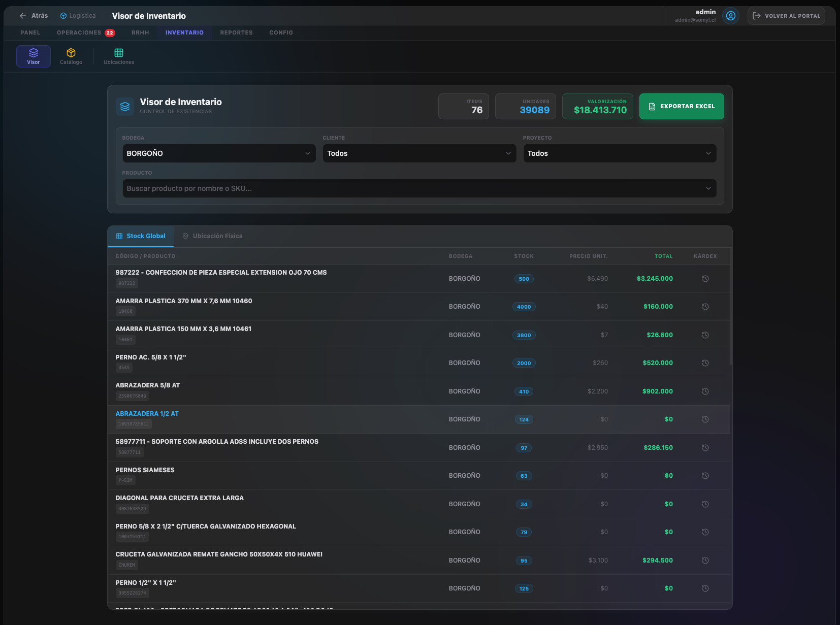Open kárdex history for ABRAZADERA 1/2 AT
840x625 pixels.
click(x=705, y=419)
